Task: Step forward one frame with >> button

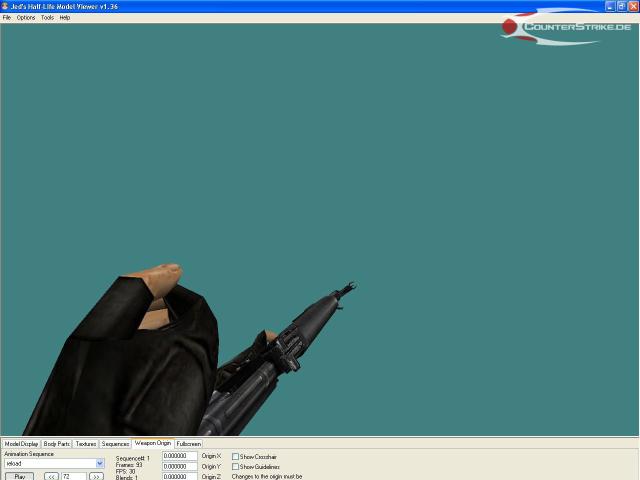Action: click(96, 476)
